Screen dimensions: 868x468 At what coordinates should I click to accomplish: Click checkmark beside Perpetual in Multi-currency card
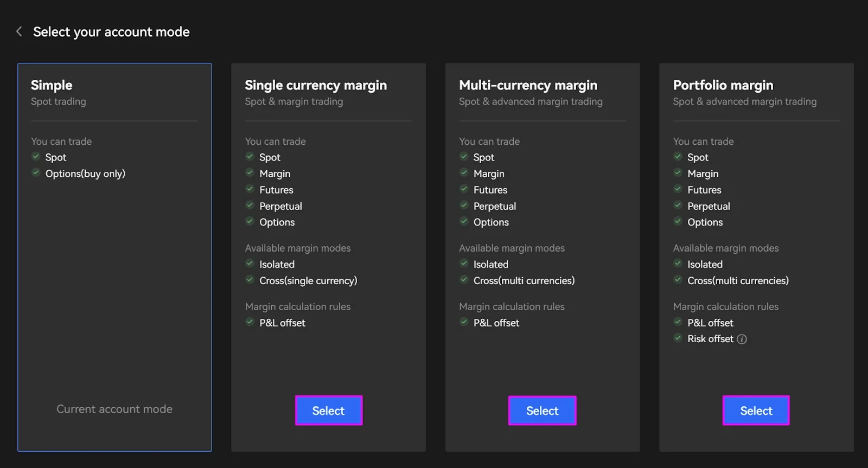click(464, 206)
